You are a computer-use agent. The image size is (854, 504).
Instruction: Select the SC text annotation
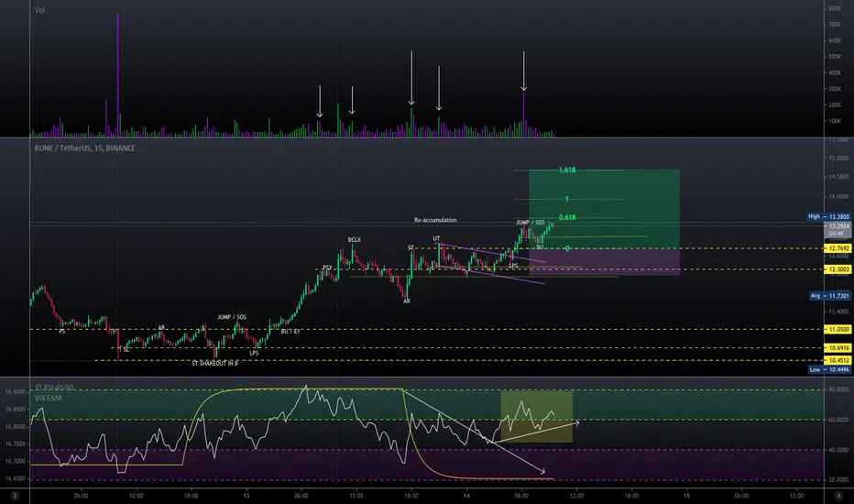[126, 350]
